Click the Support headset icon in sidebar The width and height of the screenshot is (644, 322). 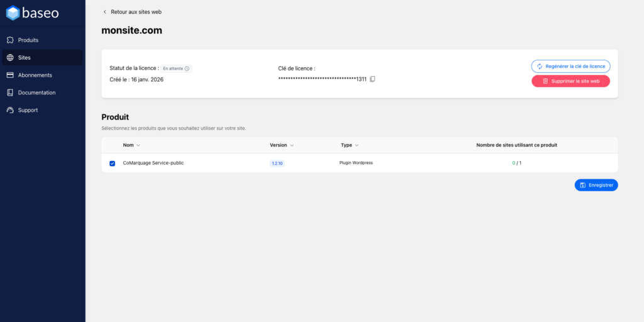click(x=10, y=111)
